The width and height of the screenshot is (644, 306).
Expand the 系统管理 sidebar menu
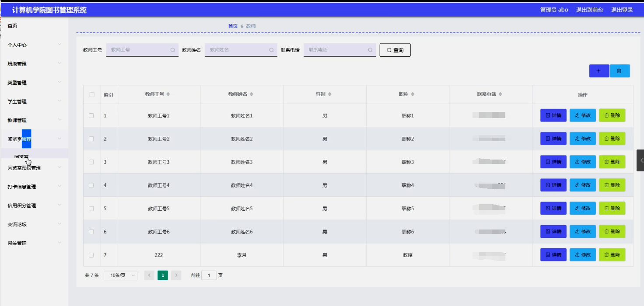(x=34, y=243)
